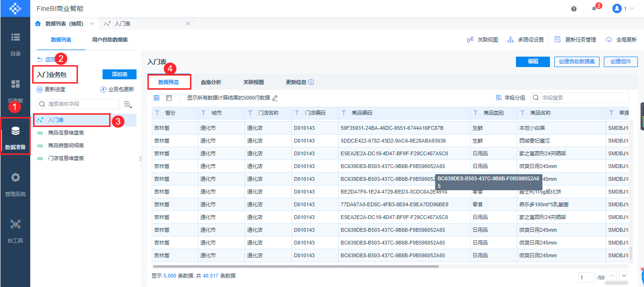Trigger 全局更新
Screen dimensions: 644x287
pyautogui.click(x=621, y=40)
